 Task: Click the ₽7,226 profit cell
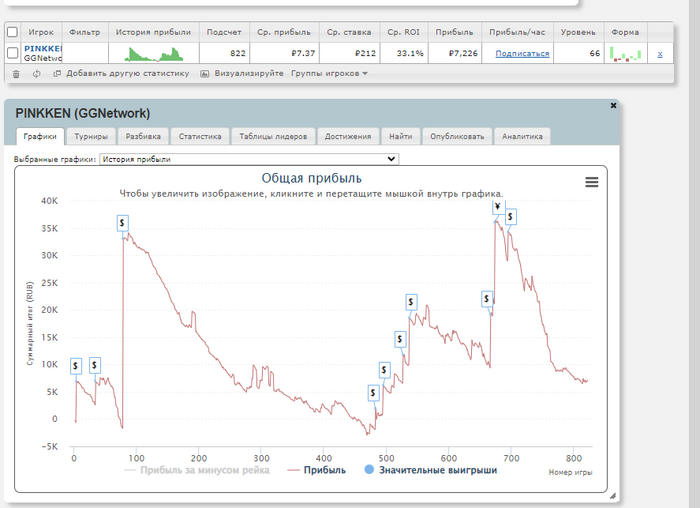[454, 53]
